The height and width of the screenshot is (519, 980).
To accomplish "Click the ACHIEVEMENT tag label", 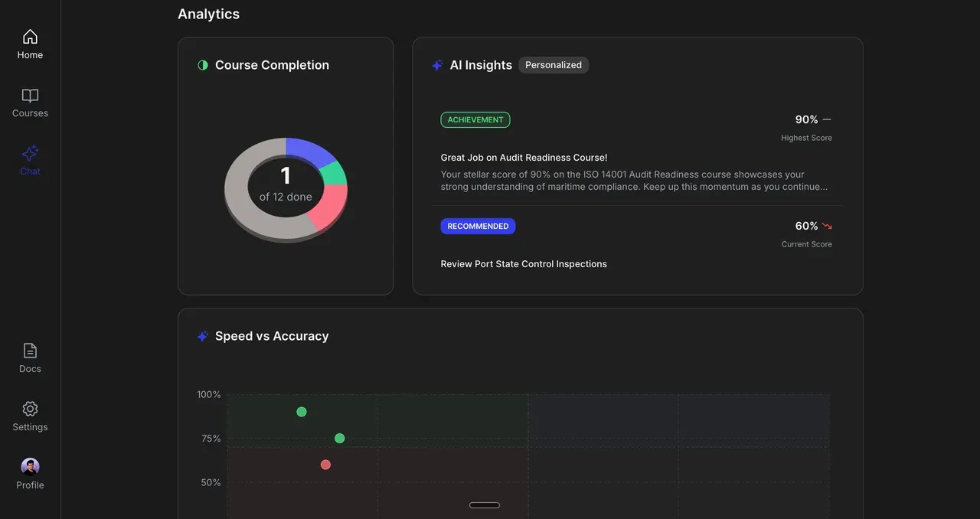I will pyautogui.click(x=475, y=120).
